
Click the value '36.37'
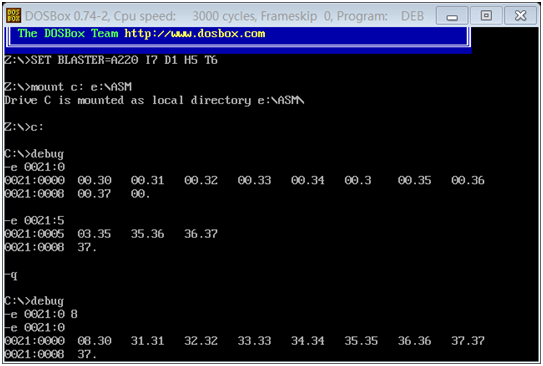201,234
